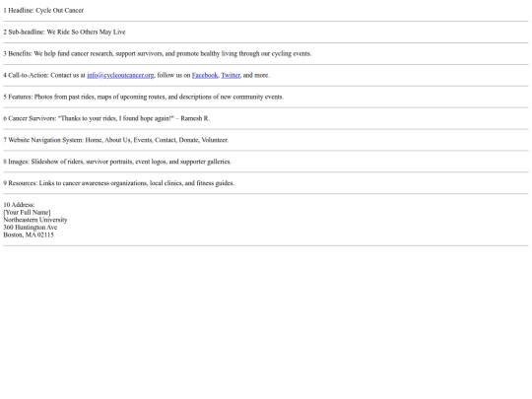532x399 pixels.
Task: Click the 'Northeastern University' line
Action: pos(35,220)
